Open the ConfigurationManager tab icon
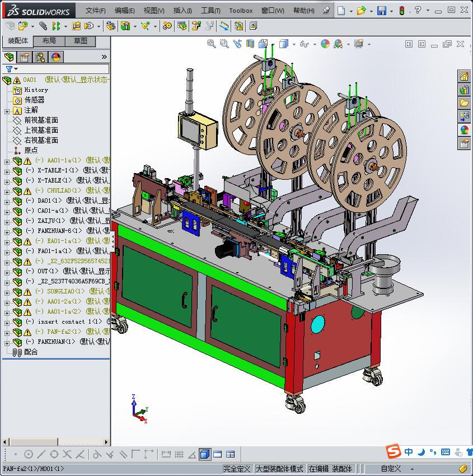Viewport: 473px width, 476px height. 40,57
